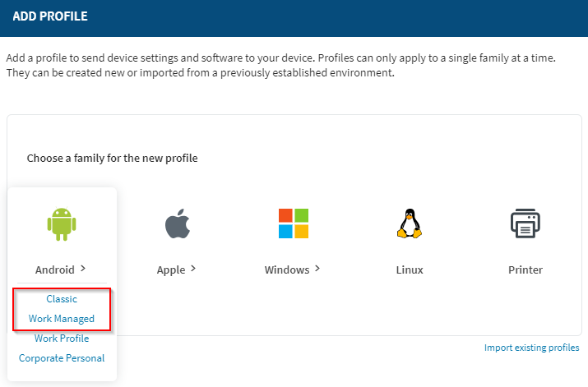Select the Linux family label
588x387 pixels.
[x=408, y=270]
